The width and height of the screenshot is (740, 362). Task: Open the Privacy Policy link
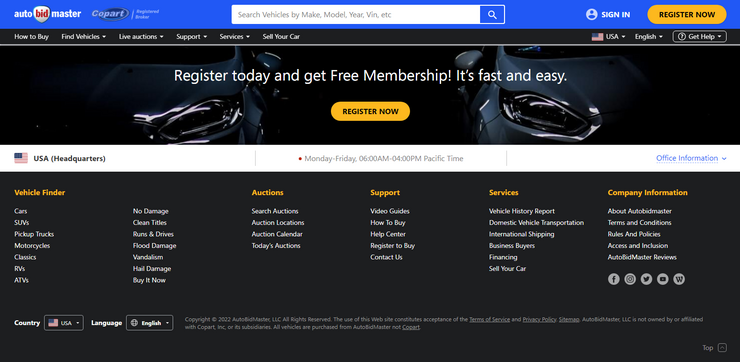pyautogui.click(x=539, y=320)
